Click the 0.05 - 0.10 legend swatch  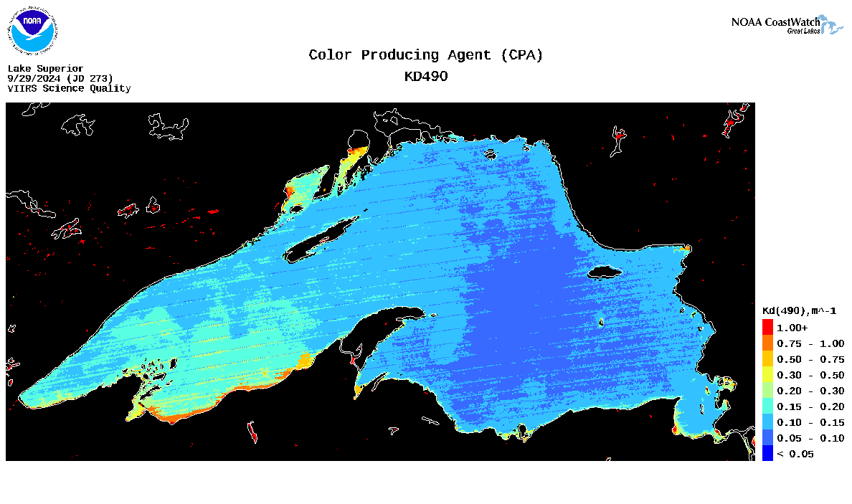point(767,437)
